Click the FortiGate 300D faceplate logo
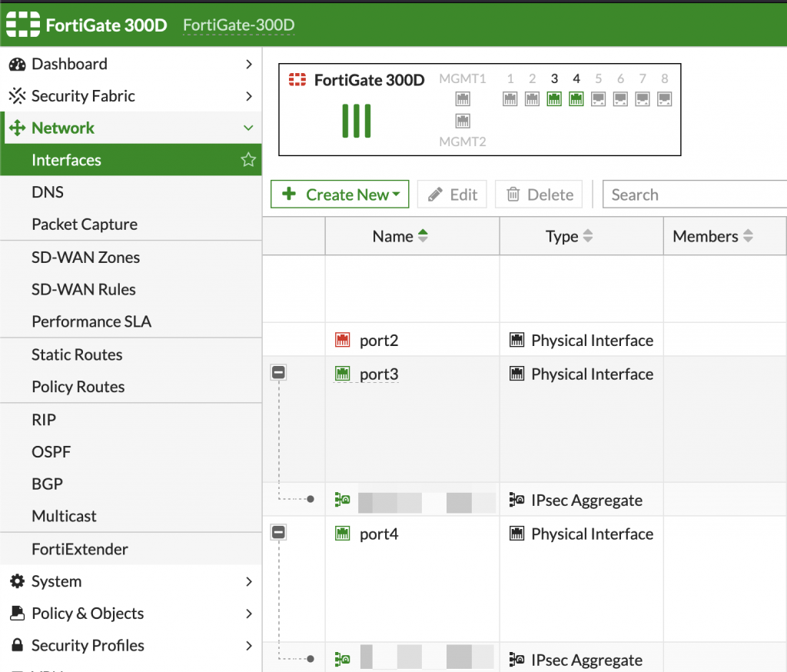The height and width of the screenshot is (672, 787). [297, 80]
